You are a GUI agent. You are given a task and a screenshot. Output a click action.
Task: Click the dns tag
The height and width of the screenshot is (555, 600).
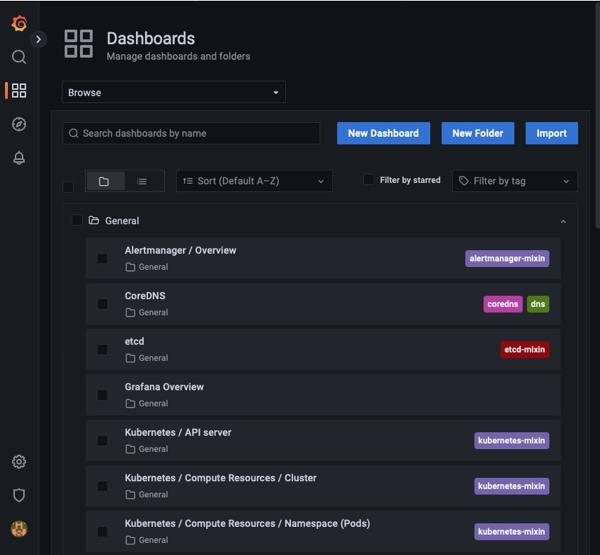click(x=538, y=304)
